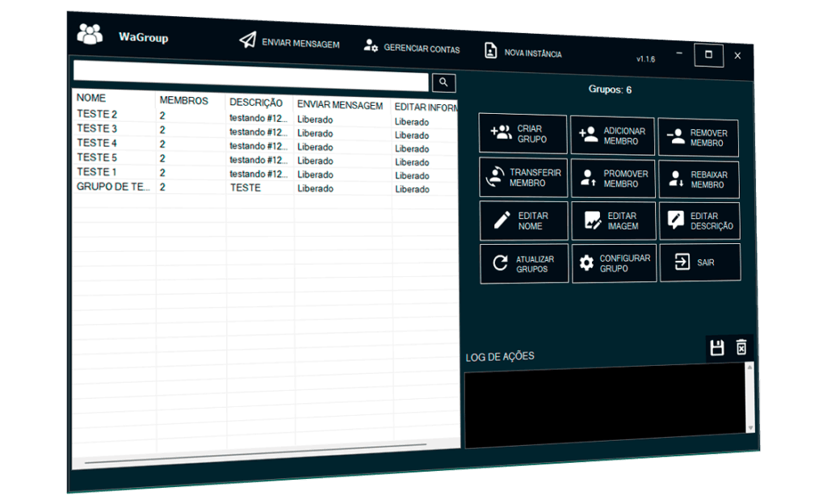The height and width of the screenshot is (504, 827).
Task: Start a Nova Instância
Action: pos(523,52)
